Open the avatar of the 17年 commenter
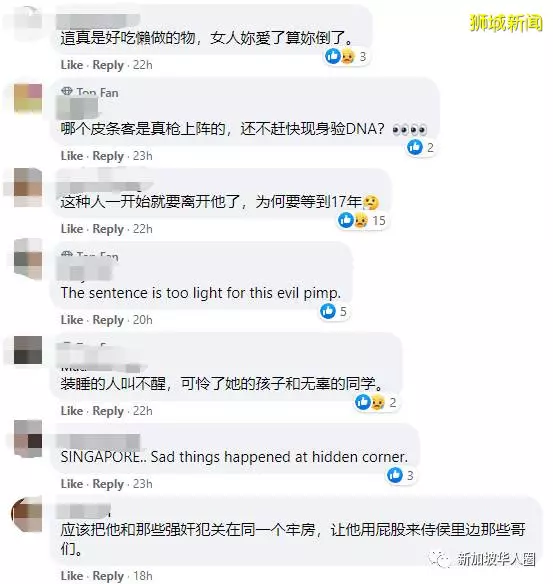This screenshot has height=584, width=553. click(x=28, y=187)
